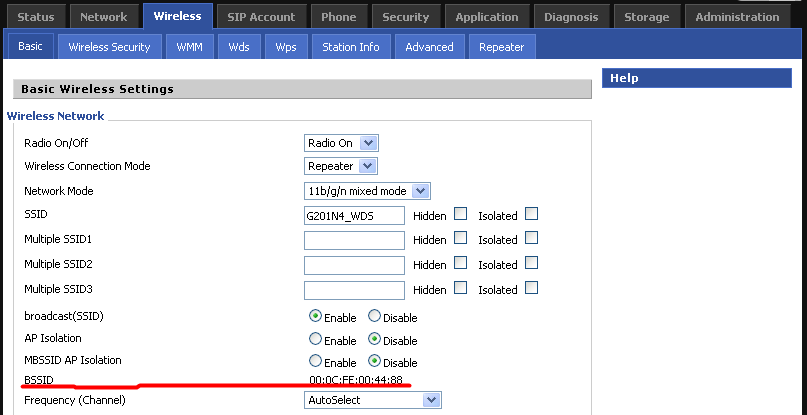Image resolution: width=807 pixels, height=415 pixels.
Task: Open the SIP Account tab
Action: point(261,17)
